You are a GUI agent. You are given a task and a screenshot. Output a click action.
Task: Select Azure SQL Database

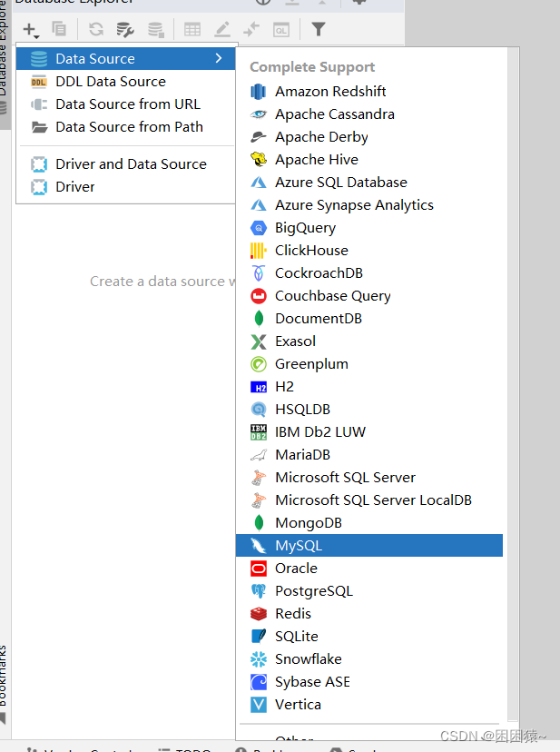[x=369, y=183]
